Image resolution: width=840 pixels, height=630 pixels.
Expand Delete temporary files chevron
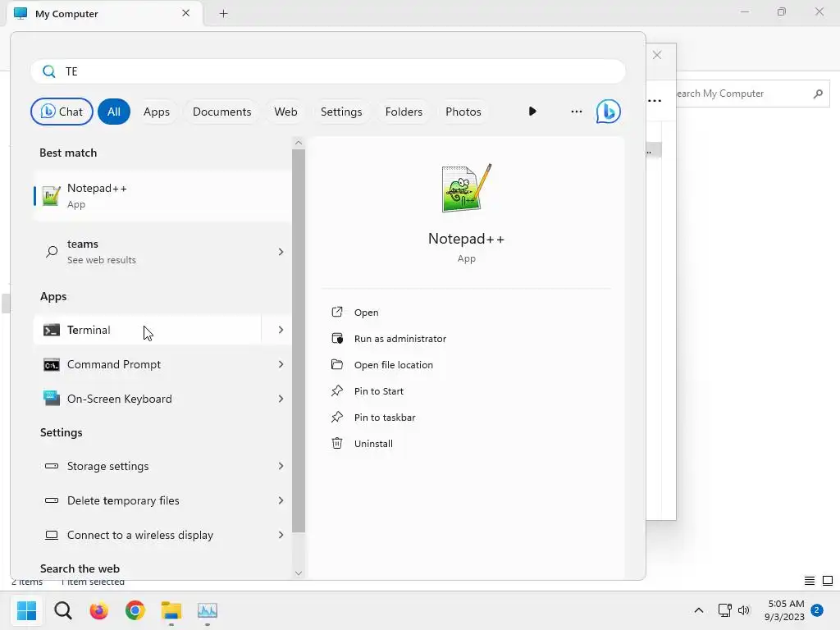point(281,500)
